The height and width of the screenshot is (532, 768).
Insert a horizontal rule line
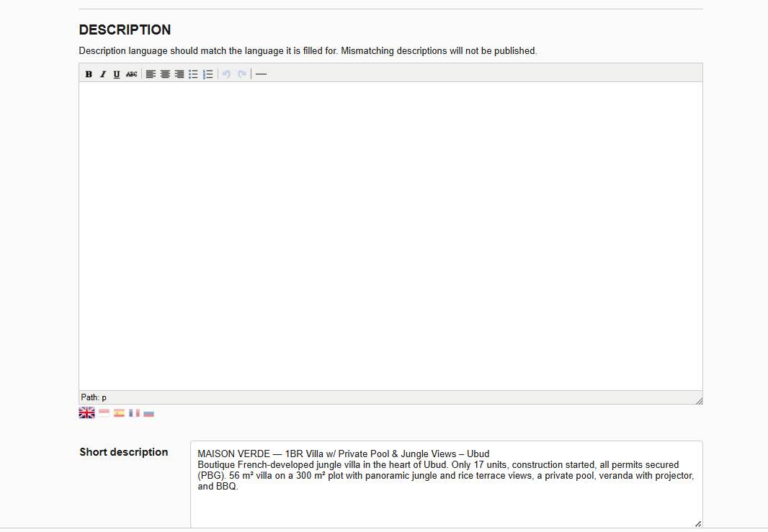(261, 74)
